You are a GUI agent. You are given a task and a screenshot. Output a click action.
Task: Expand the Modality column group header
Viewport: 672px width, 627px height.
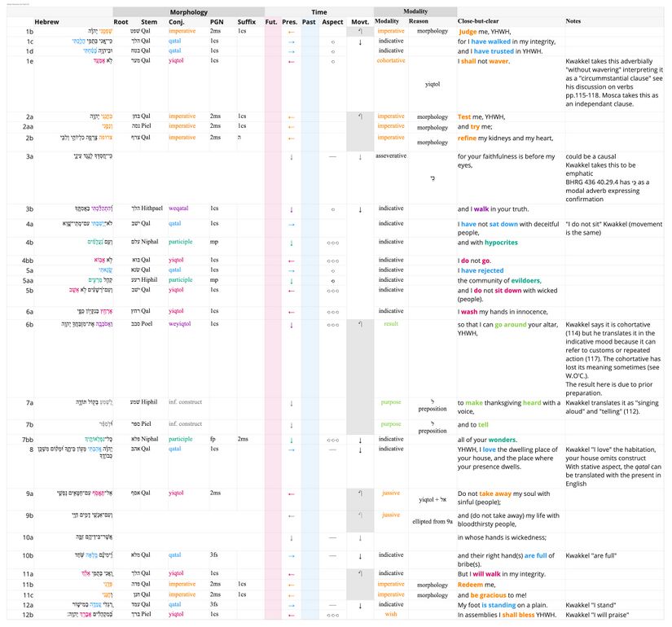tap(416, 11)
